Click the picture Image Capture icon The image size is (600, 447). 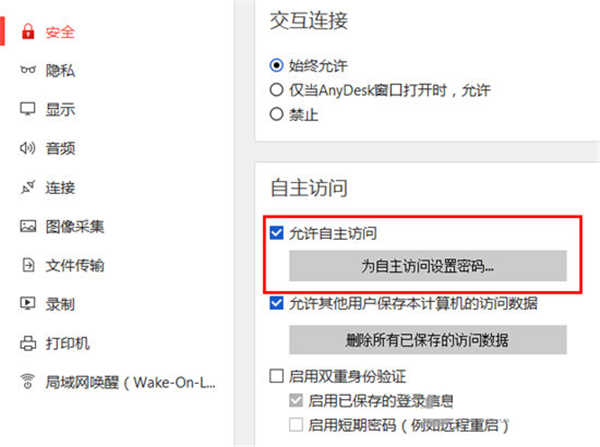28,226
